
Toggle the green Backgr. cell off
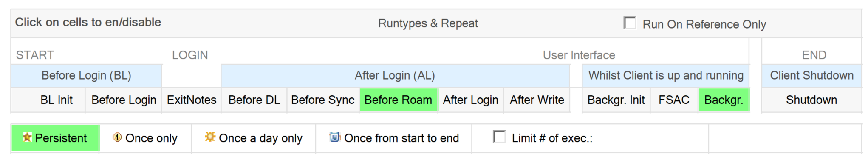tap(724, 100)
